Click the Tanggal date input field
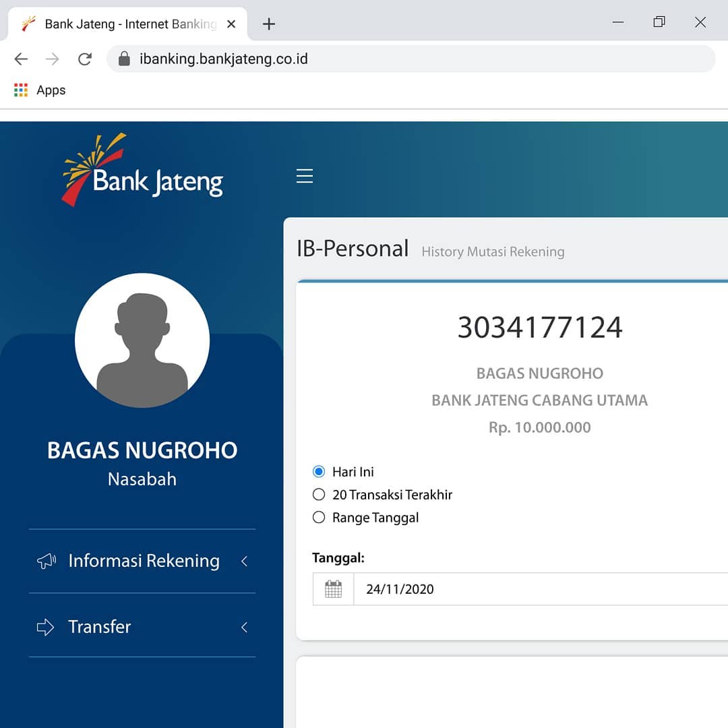The image size is (728, 728). click(541, 589)
